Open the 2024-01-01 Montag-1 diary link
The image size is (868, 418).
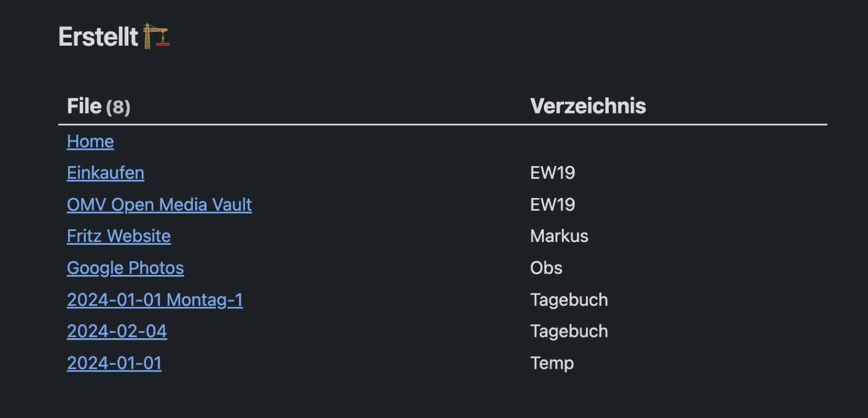155,300
